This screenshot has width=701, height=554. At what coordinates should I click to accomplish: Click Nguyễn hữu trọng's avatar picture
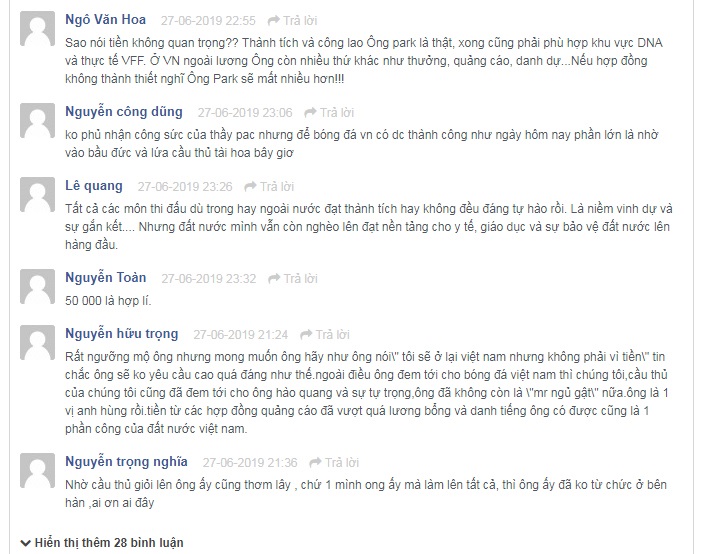click(x=38, y=343)
